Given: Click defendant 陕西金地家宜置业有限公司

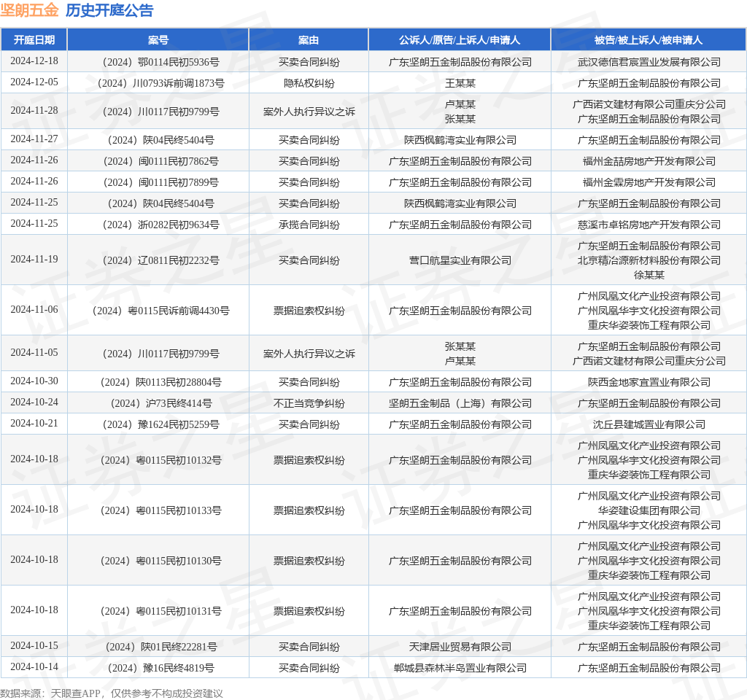Looking at the screenshot, I should pyautogui.click(x=649, y=382).
